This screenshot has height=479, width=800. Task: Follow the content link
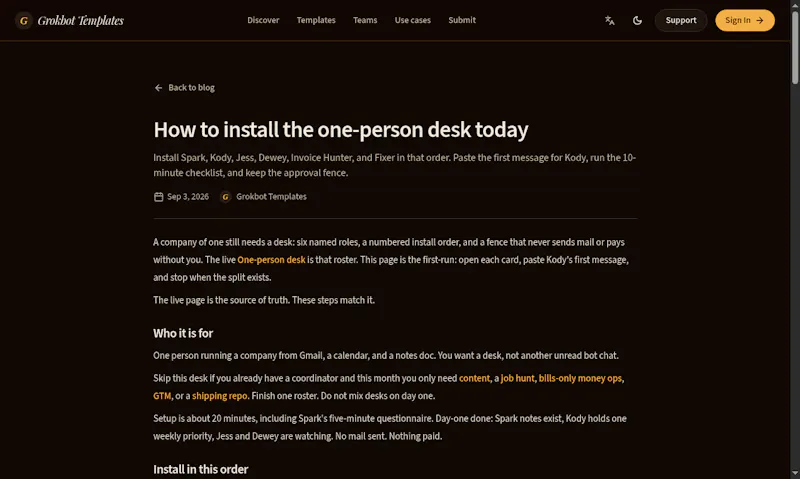tap(474, 378)
